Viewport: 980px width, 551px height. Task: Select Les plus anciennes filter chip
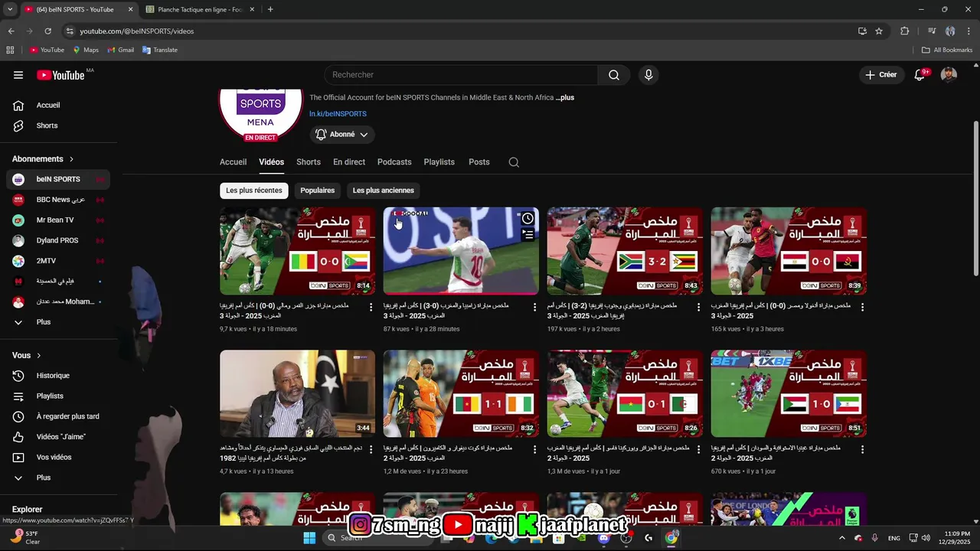click(384, 191)
